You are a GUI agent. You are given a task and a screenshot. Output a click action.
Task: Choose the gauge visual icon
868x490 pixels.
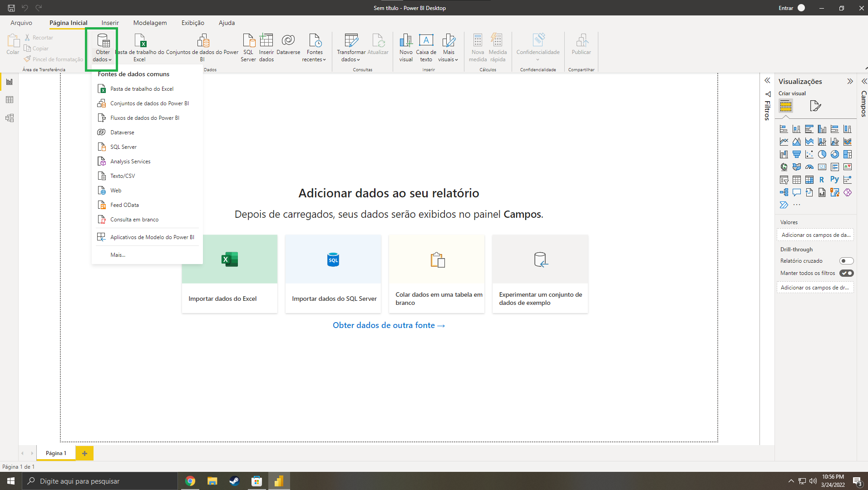(x=809, y=167)
